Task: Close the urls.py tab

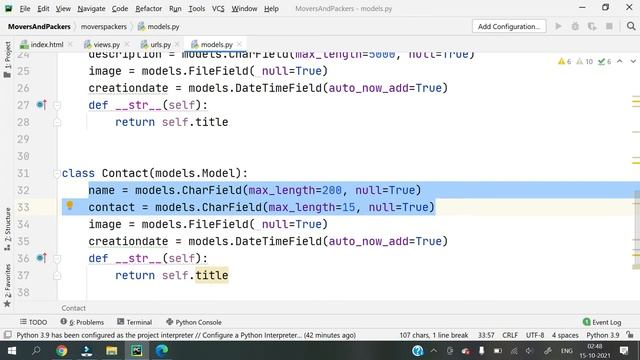Action: [x=177, y=44]
